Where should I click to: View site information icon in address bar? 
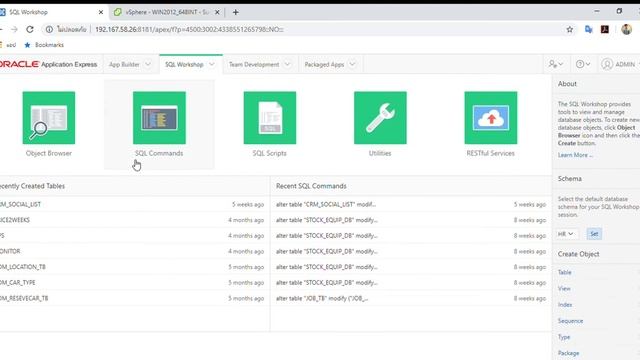pos(49,29)
